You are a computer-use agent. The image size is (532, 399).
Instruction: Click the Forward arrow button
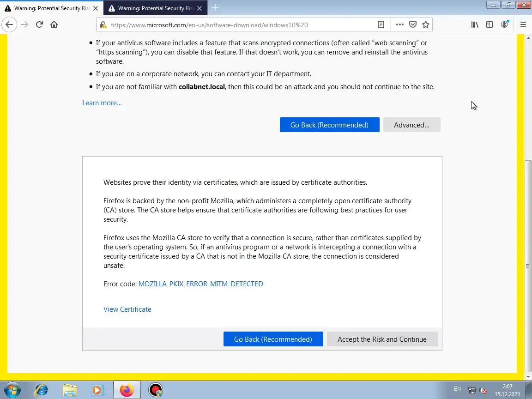(x=24, y=25)
